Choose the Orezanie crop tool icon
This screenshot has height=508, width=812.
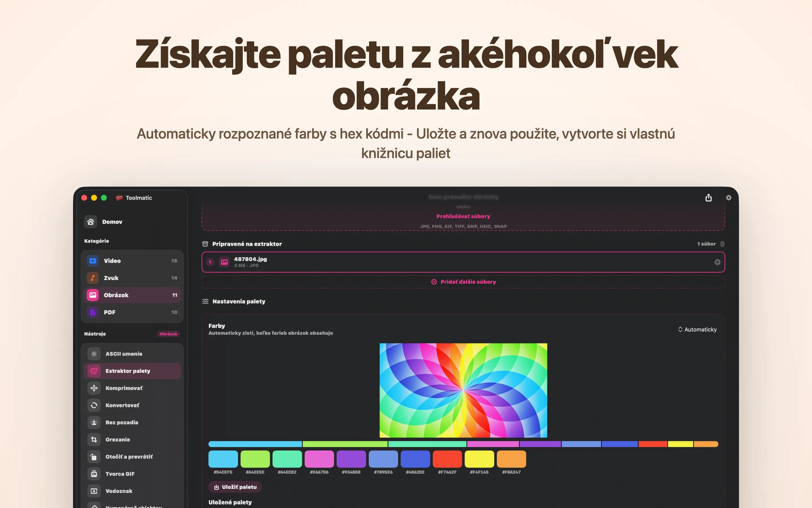[x=94, y=439]
